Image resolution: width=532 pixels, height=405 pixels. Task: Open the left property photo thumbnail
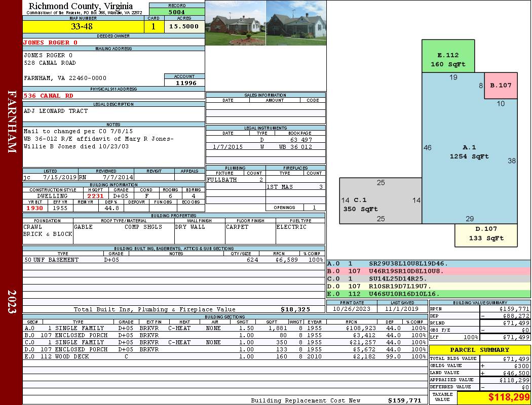pos(235,23)
